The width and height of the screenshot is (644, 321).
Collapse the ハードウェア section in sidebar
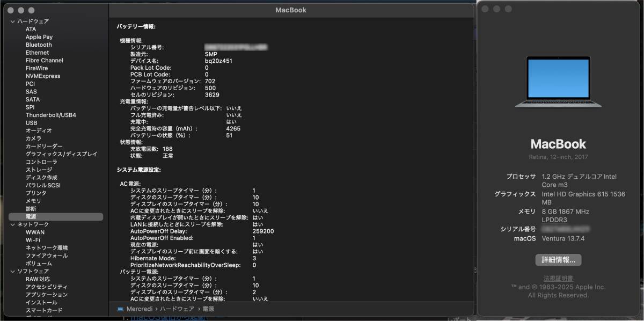tap(12, 21)
